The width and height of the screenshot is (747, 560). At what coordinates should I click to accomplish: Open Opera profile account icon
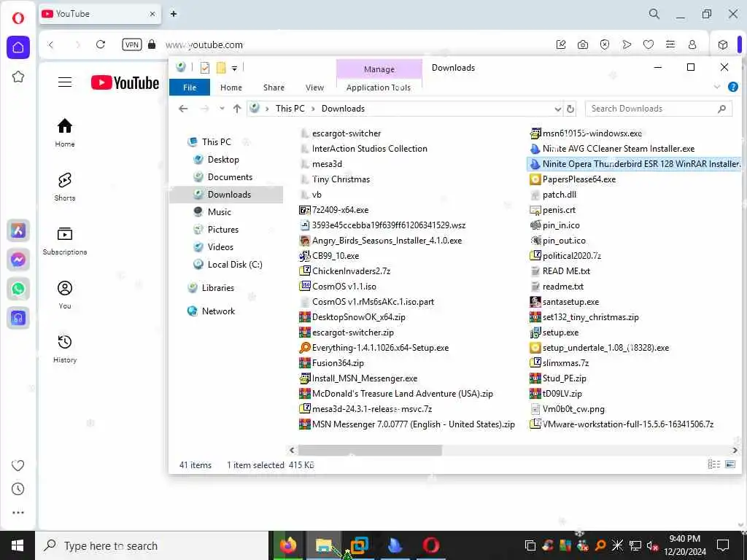tap(692, 44)
